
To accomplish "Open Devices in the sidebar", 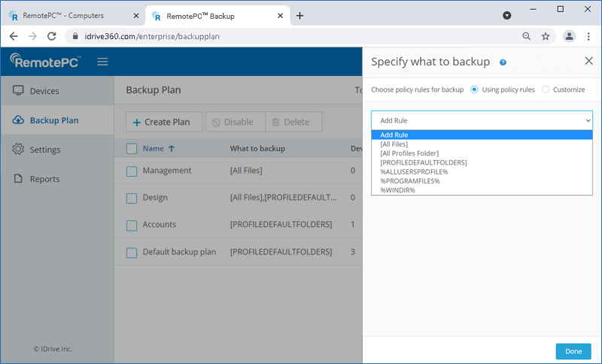I will pos(58,90).
